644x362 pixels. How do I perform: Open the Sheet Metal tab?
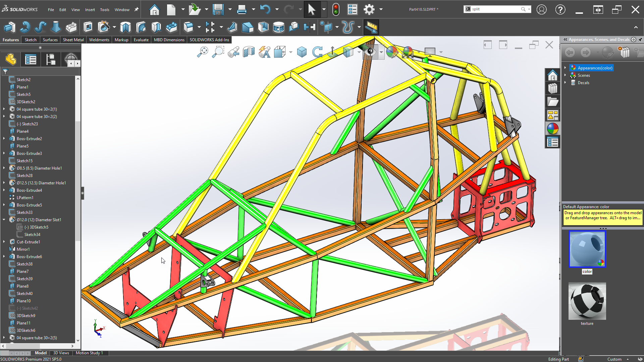click(x=73, y=40)
